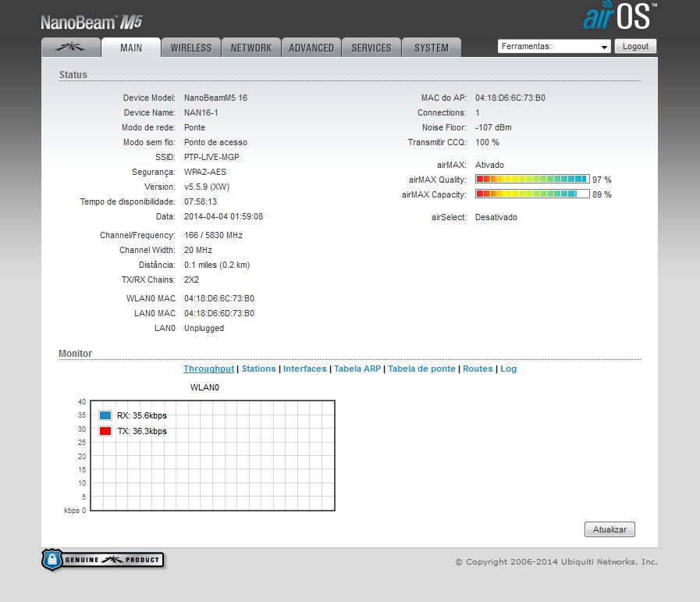Viewport: 700px width, 602px height.
Task: Open the WIRELESS tab
Action: (x=191, y=48)
